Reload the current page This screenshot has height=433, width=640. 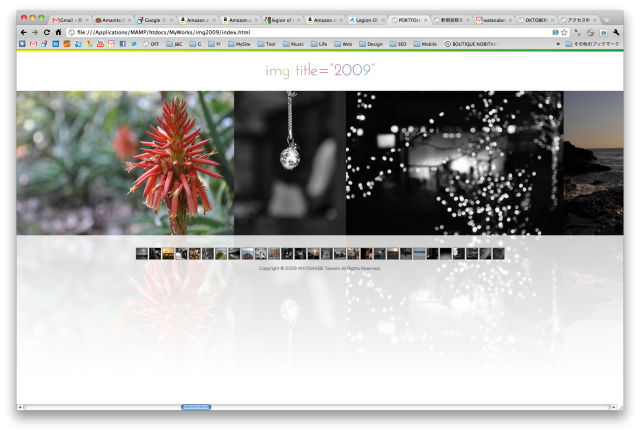(x=47, y=32)
